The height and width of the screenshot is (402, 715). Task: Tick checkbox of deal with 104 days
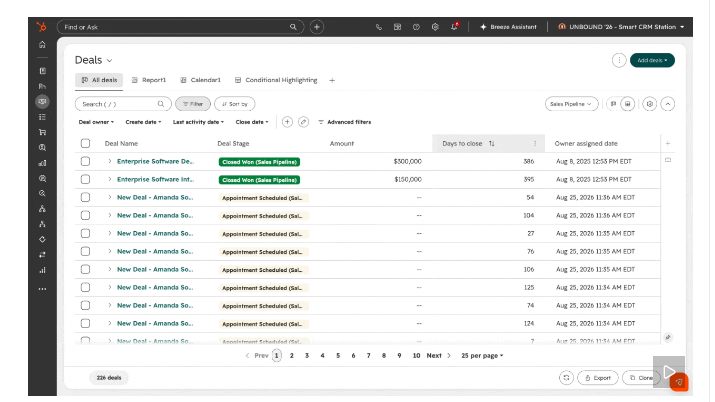[x=85, y=216]
